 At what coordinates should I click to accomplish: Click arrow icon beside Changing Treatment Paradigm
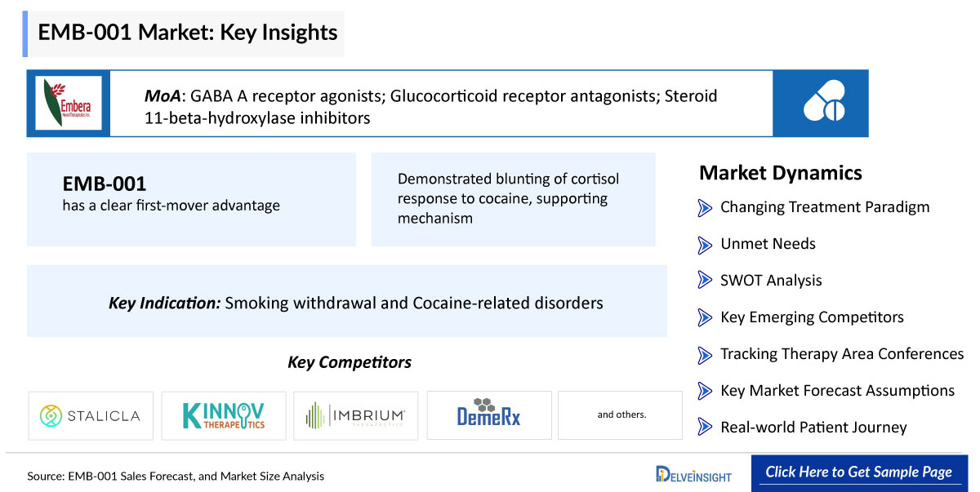[x=705, y=207]
